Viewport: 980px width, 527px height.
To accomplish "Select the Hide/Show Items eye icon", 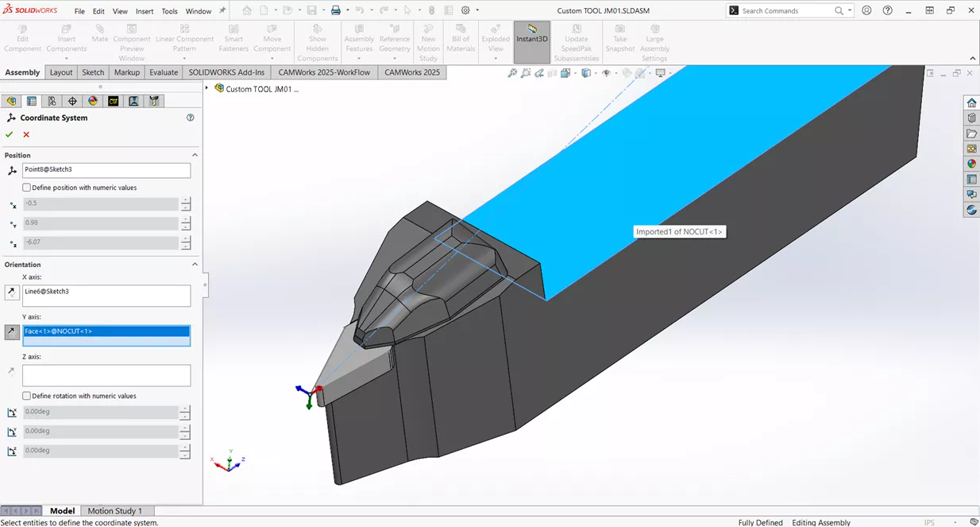I will [x=606, y=72].
